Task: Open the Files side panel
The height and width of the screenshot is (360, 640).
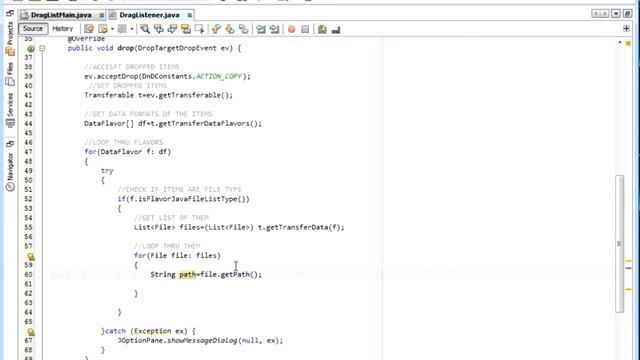Action: (10, 68)
